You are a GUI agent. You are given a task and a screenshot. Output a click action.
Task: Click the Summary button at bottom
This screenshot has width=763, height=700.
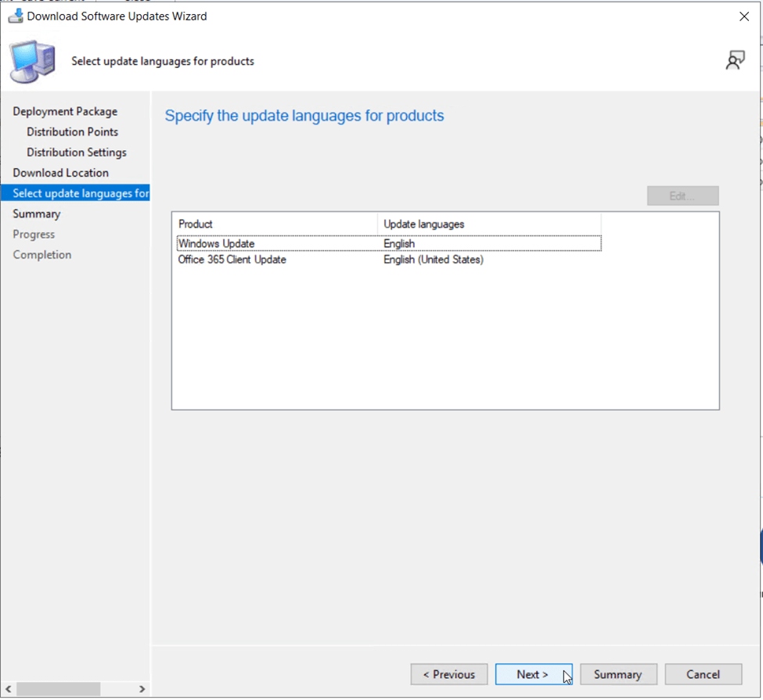point(617,674)
